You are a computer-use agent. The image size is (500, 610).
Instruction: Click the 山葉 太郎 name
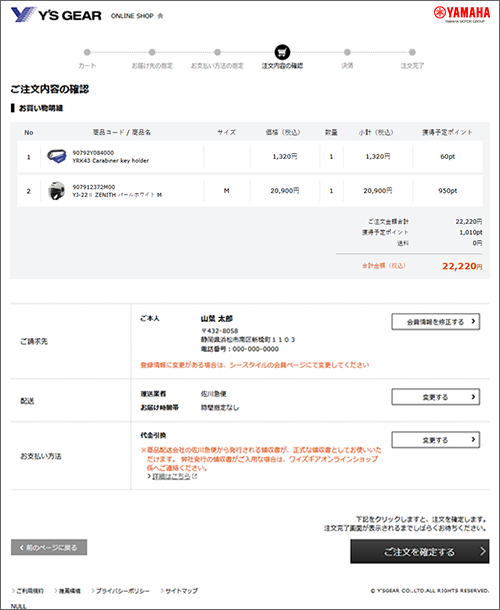pyautogui.click(x=217, y=319)
